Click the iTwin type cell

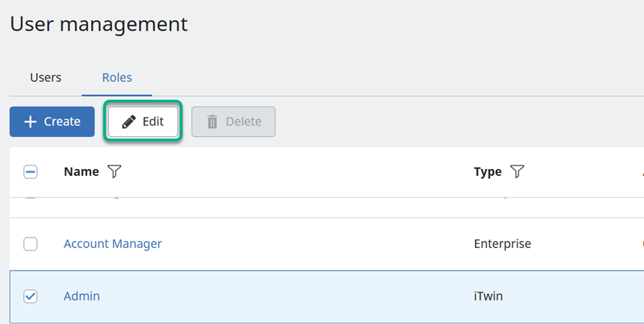488,296
